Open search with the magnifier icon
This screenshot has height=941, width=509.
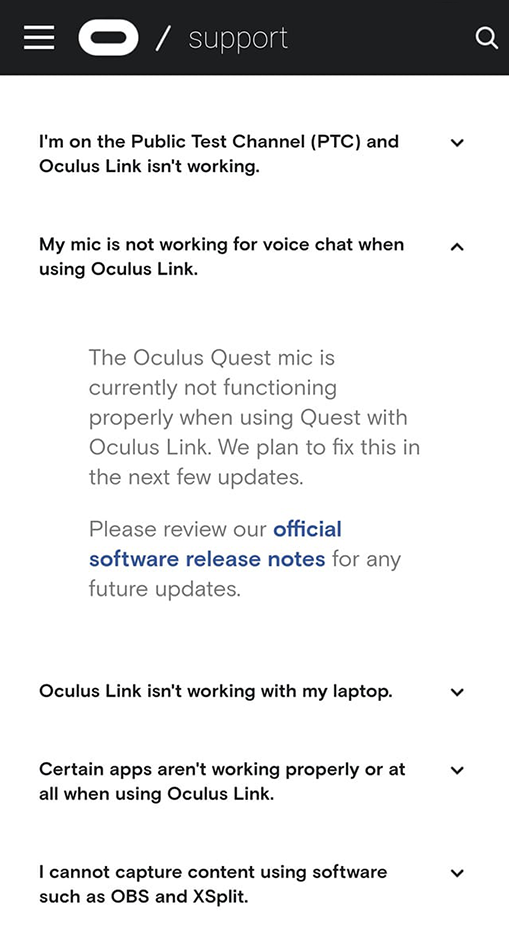[486, 38]
